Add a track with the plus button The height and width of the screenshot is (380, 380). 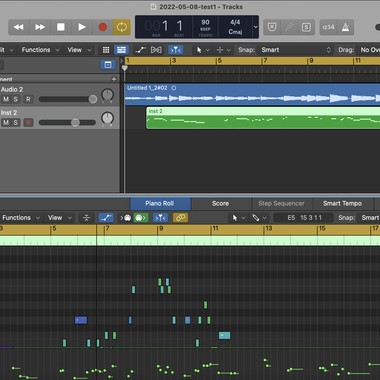coord(114,79)
